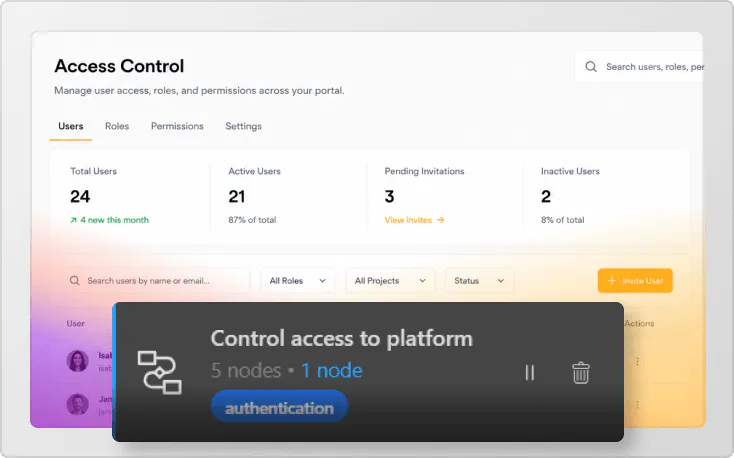Click the blue 1 node link
The width and height of the screenshot is (734, 458).
(x=332, y=370)
